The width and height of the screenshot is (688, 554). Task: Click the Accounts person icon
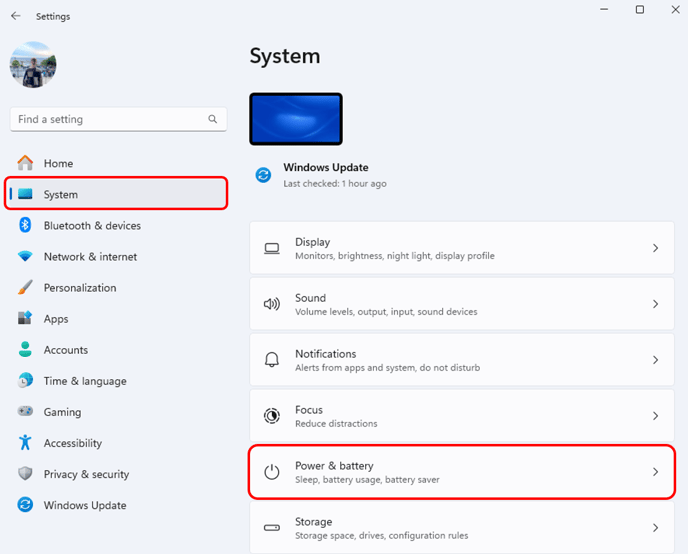point(25,350)
